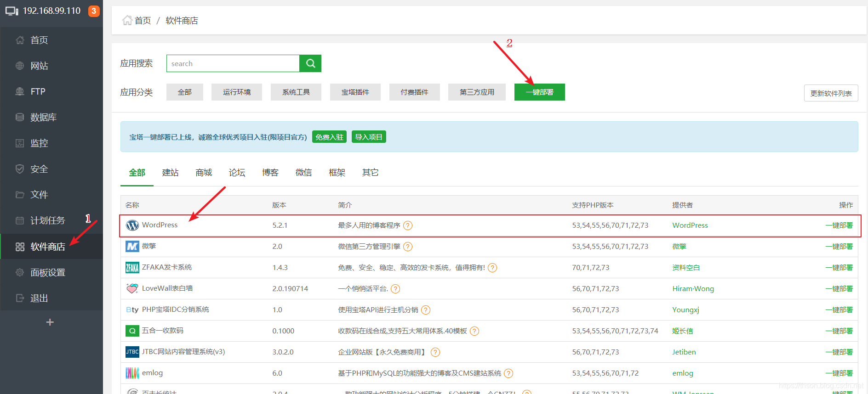Image resolution: width=868 pixels, height=394 pixels.
Task: Switch to the 全部 tab
Action: (137, 173)
